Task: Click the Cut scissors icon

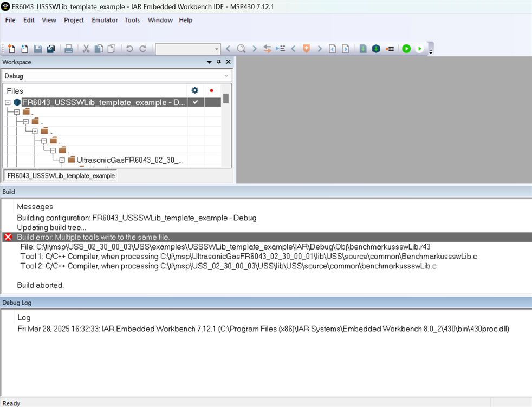Action: (86, 49)
